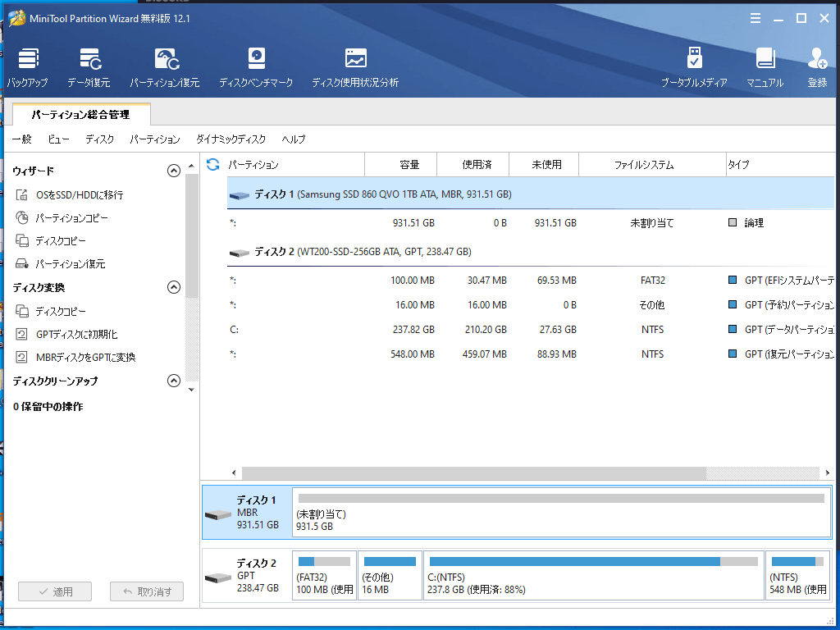Image resolution: width=840 pixels, height=630 pixels.
Task: Start ディスクベンチマーク disk benchmark
Action: pos(256,67)
